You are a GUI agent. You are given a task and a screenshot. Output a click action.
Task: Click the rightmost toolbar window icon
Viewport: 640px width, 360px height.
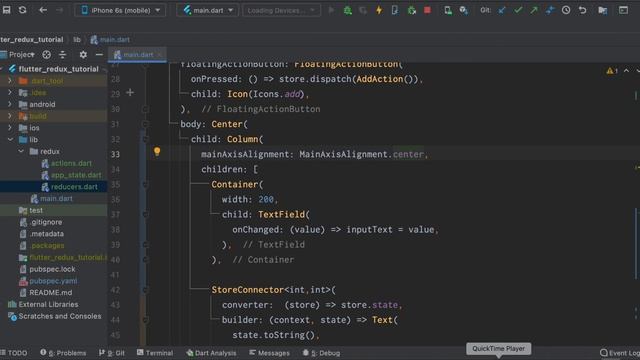(623, 10)
